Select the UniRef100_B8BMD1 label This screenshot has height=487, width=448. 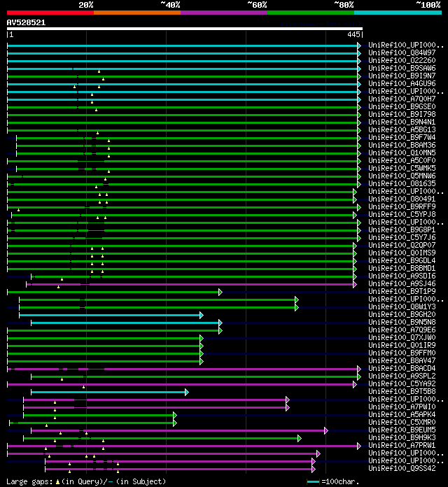(402, 268)
